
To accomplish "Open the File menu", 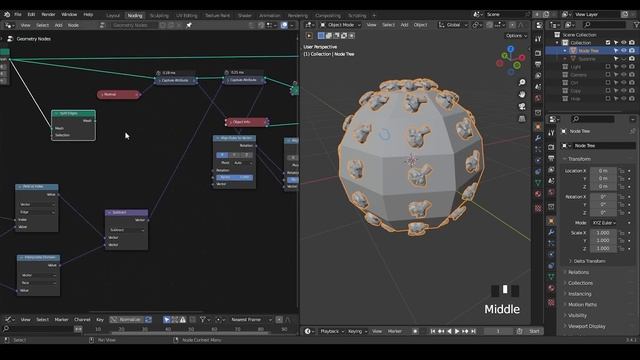I will [x=18, y=14].
